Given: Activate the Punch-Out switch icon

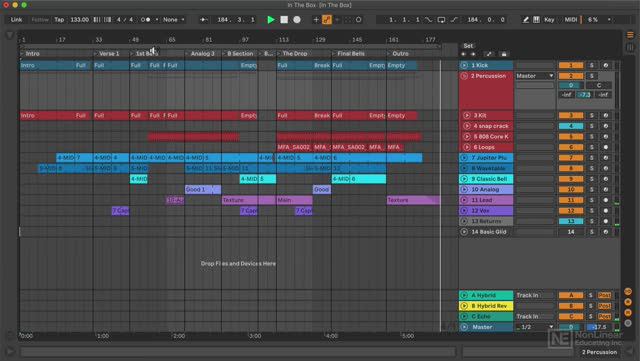Looking at the screenshot, I should click(454, 20).
